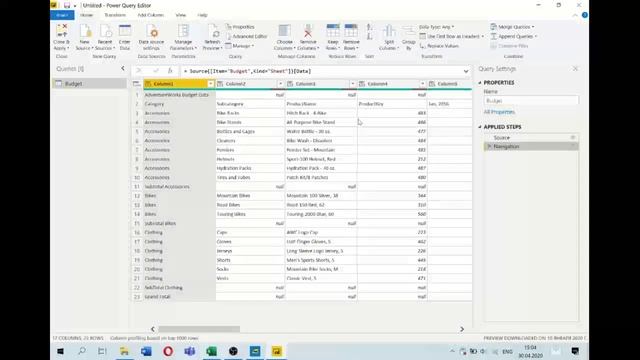
Task: Collapse the APPLIED STEPS section
Action: pyautogui.click(x=480, y=127)
